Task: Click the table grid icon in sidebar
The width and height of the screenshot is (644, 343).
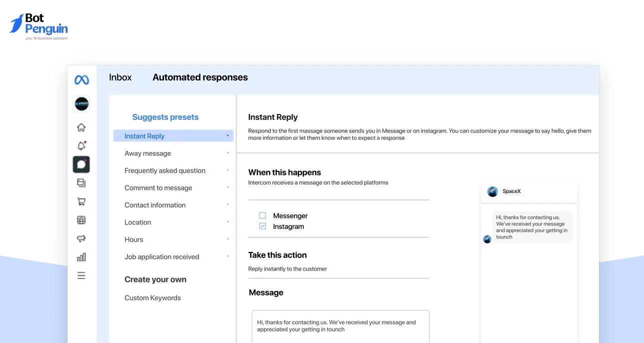Action: click(81, 220)
